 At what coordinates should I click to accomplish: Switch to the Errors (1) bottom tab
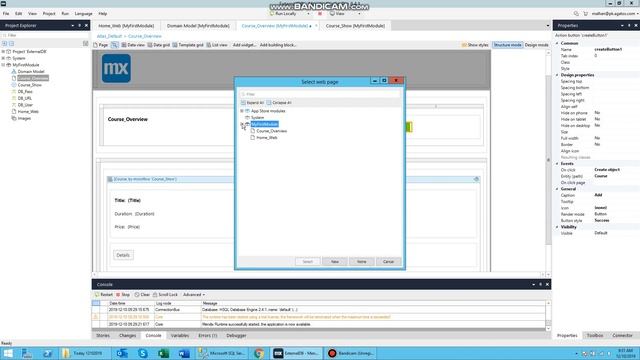208,336
